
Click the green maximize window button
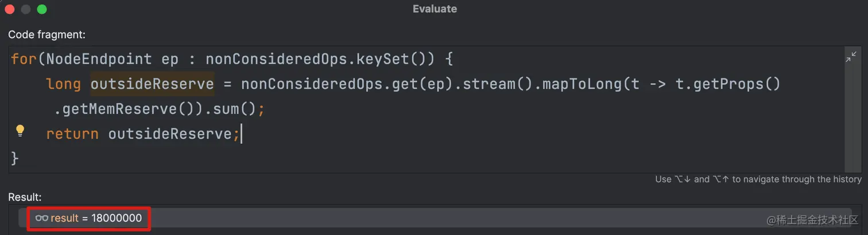pyautogui.click(x=41, y=9)
